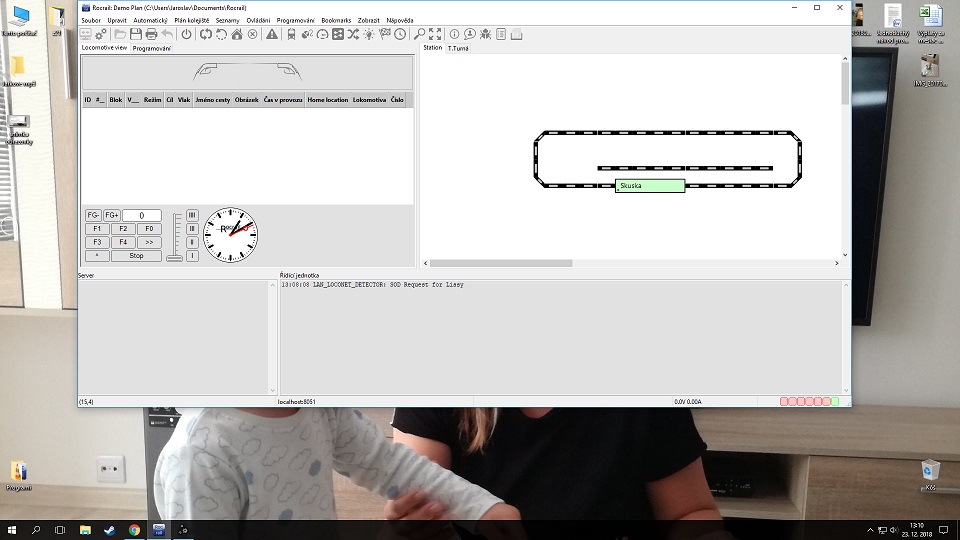The image size is (960, 540).
Task: Open the Zobrazit menu
Action: (x=366, y=20)
